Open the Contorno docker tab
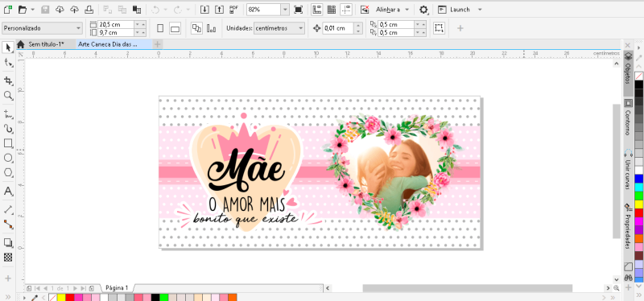The image size is (644, 301). pyautogui.click(x=628, y=118)
